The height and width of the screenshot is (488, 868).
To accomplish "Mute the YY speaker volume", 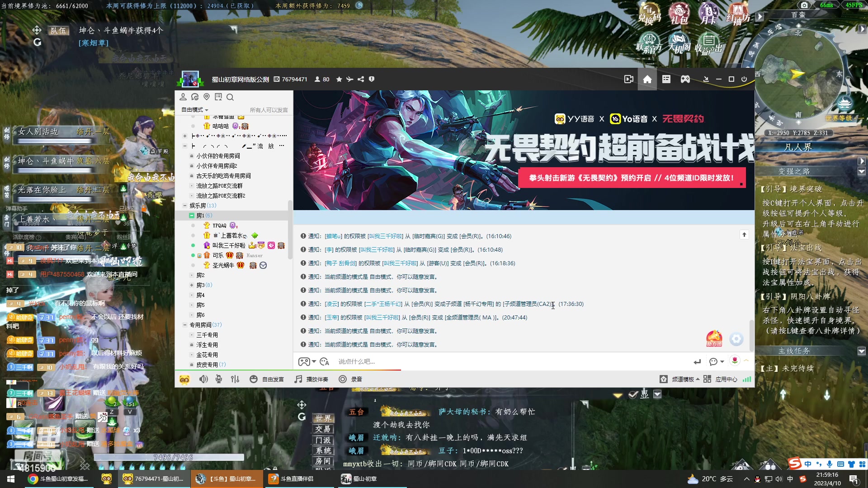I will (x=203, y=379).
